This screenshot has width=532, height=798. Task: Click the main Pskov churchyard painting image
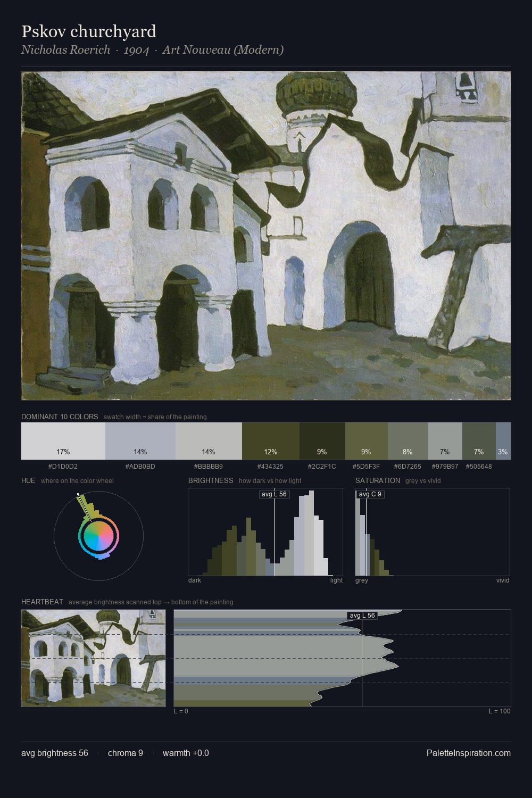(266, 236)
